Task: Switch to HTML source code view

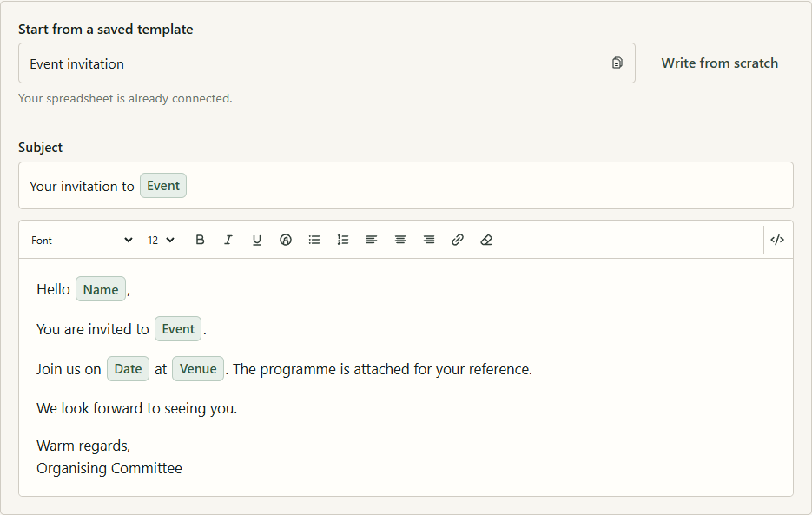Action: pos(777,240)
